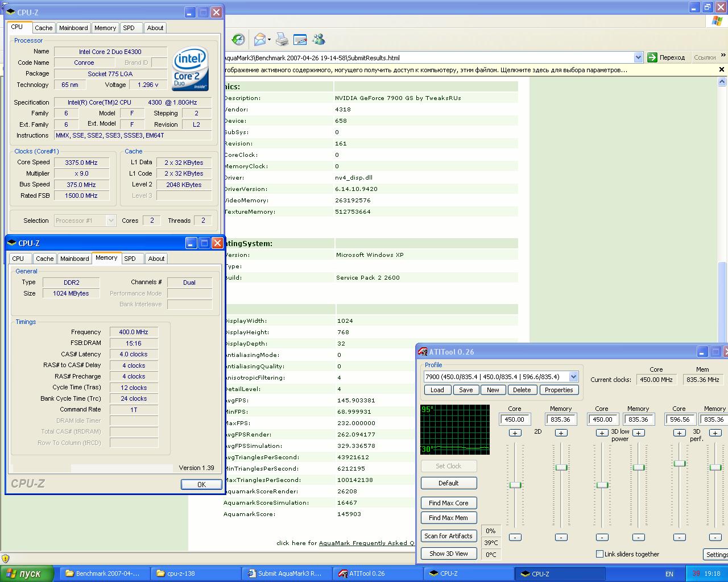
Task: Click the Mail envelope icon in browser toolbar
Action: pyautogui.click(x=260, y=39)
